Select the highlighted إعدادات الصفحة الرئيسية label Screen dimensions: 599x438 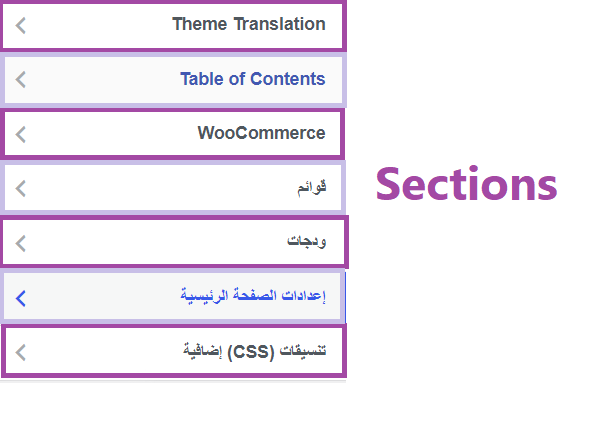[x=253, y=296]
